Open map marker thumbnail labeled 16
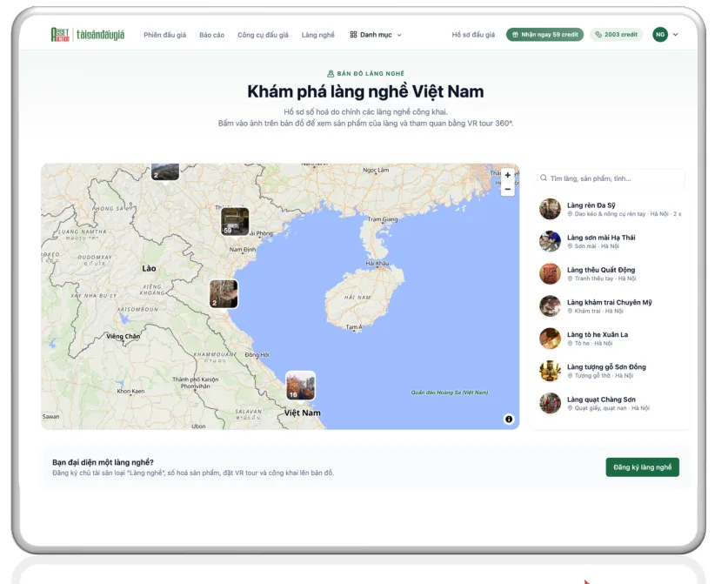This screenshot has width=728, height=584. pyautogui.click(x=300, y=386)
